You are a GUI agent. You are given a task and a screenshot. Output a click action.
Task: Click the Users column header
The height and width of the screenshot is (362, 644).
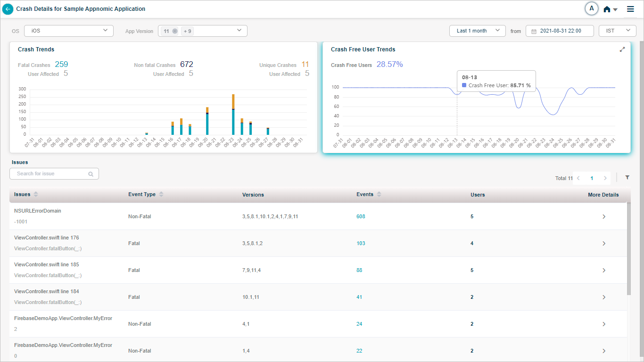478,195
